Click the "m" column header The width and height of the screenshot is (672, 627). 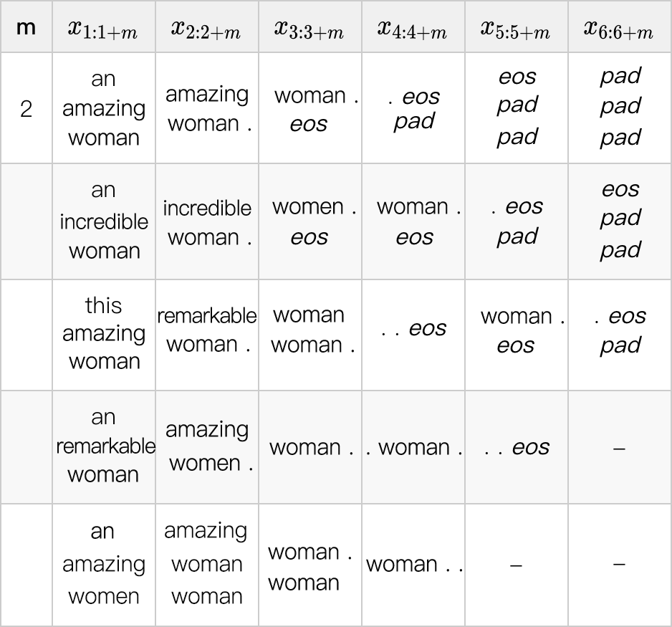26,28
